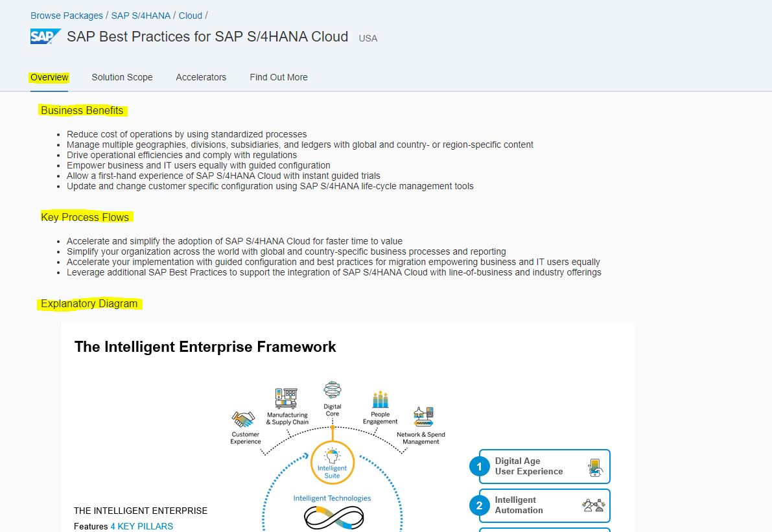Click the Intelligent Technologies infinity loop icon
This screenshot has width=772, height=532.
(x=334, y=517)
